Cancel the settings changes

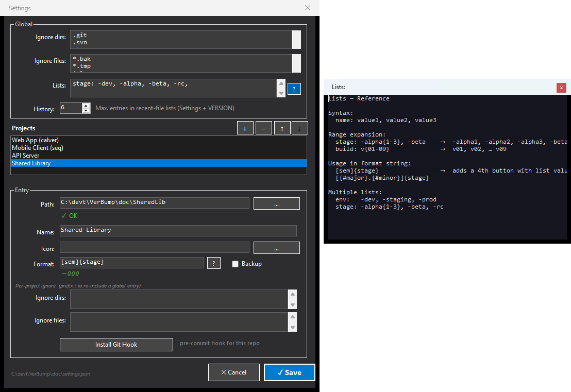pos(234,372)
